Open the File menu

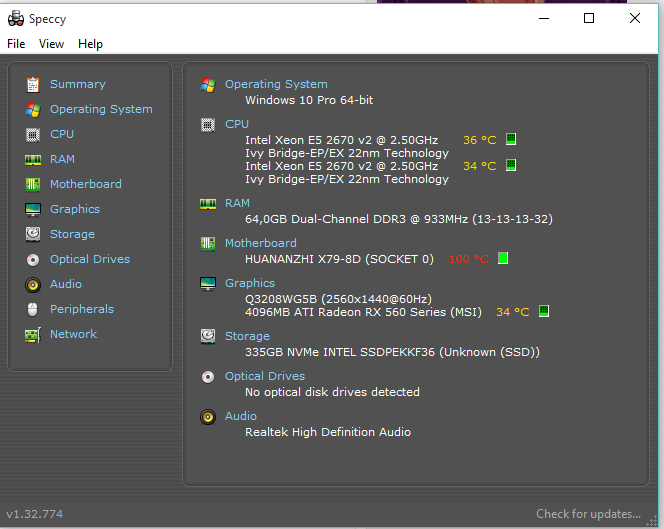[x=16, y=44]
